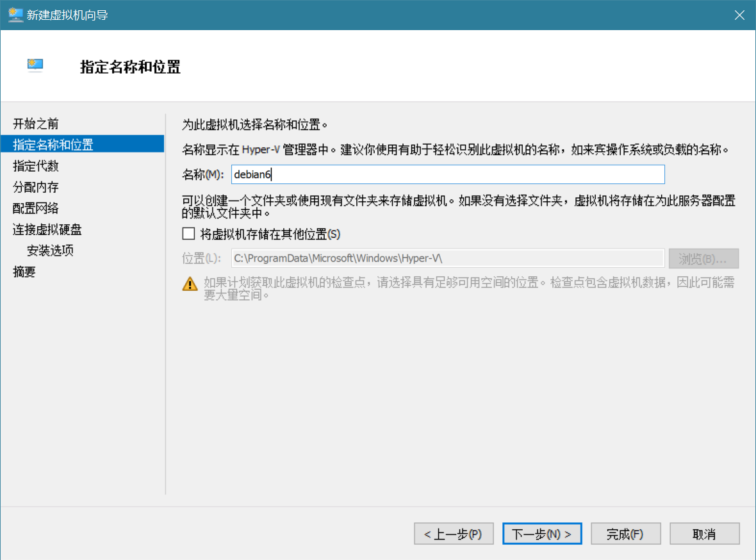Proceed with the 下一步(N) button

pyautogui.click(x=542, y=534)
